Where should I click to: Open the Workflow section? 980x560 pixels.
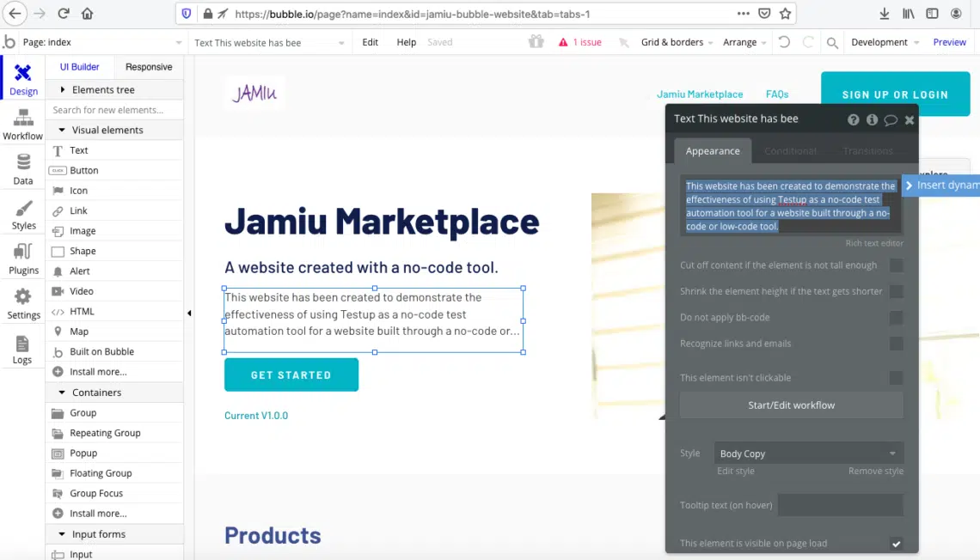tap(23, 125)
